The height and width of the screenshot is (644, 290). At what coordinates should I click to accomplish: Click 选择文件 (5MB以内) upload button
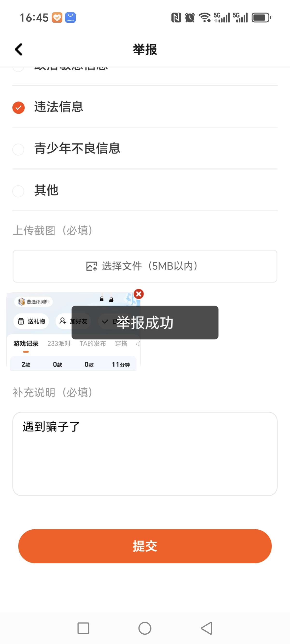pyautogui.click(x=145, y=266)
